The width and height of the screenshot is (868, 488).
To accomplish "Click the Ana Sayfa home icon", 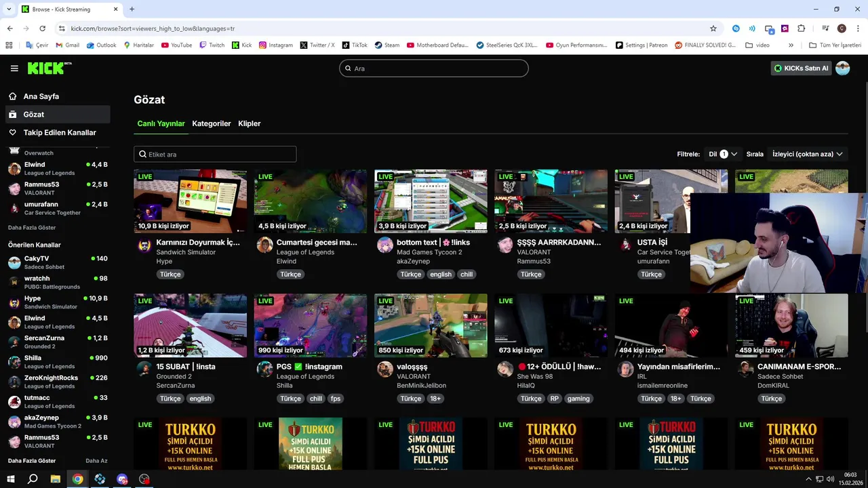I will (12, 96).
